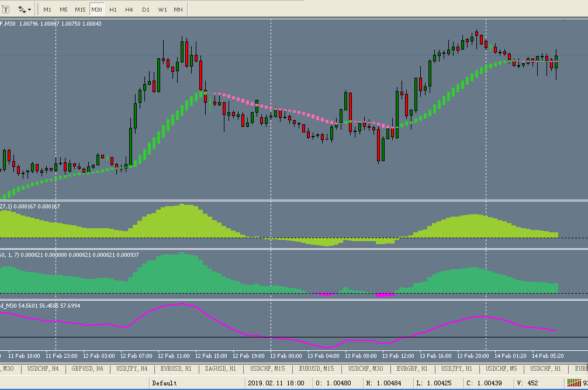Set timeframe to H4
Screen dimensions: 588x390
point(129,10)
